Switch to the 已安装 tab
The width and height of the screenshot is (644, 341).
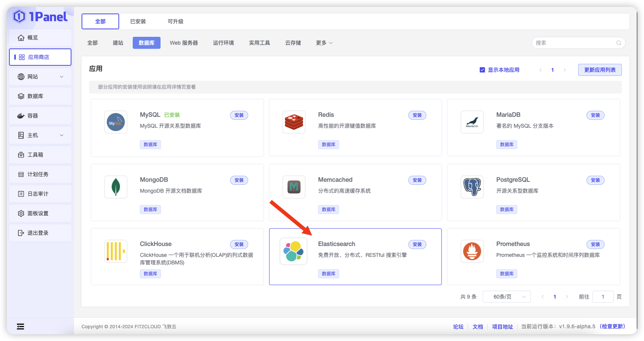point(138,21)
